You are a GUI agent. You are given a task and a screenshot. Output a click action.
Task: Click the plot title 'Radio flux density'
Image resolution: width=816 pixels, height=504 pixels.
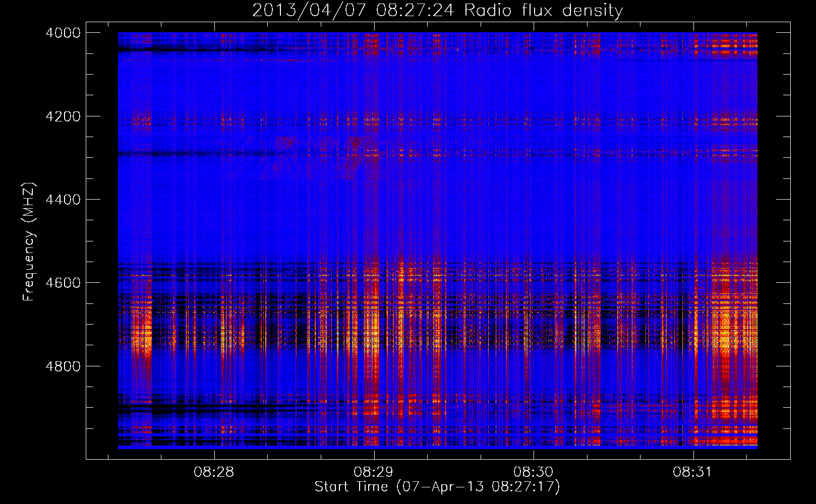click(x=543, y=11)
